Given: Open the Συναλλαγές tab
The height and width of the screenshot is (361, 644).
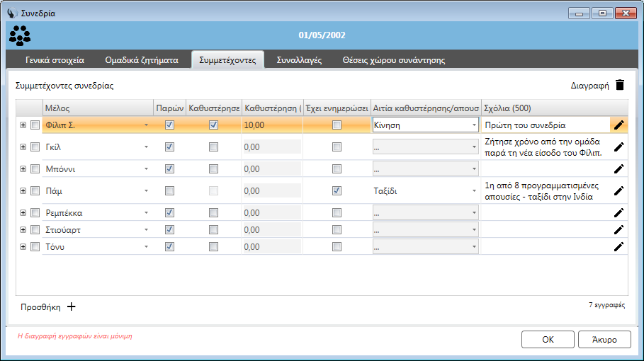Looking at the screenshot, I should pyautogui.click(x=299, y=60).
